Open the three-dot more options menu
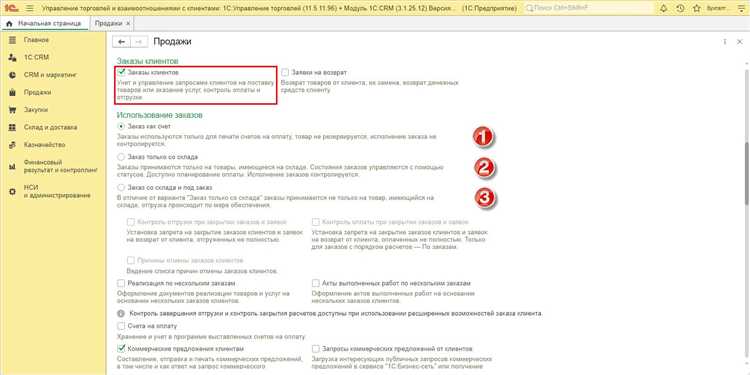750x375 pixels. 725,42
